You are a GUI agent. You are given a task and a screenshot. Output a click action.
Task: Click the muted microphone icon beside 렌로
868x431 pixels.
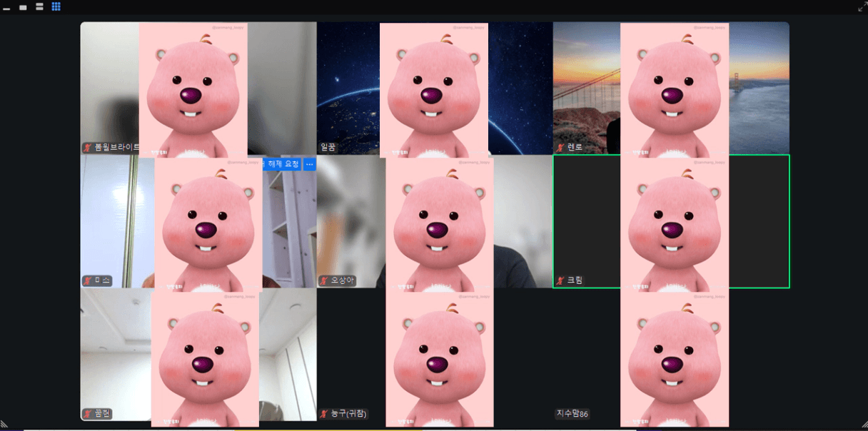[560, 148]
